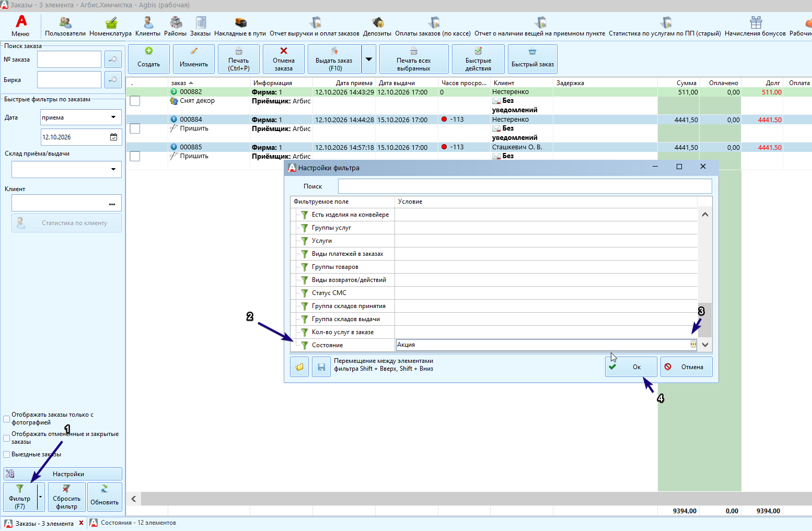
Task: Expand the Выдать заказ dropdown arrow
Action: [x=369, y=59]
